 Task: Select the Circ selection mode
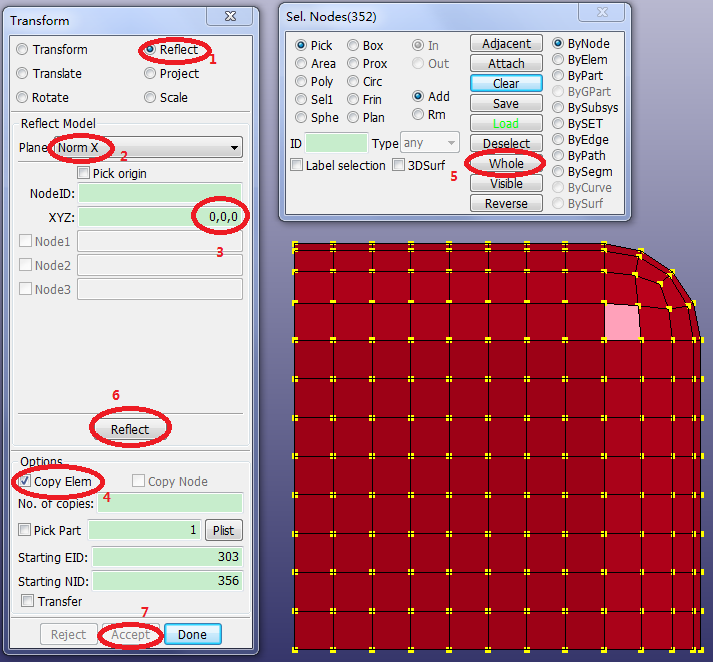click(353, 81)
